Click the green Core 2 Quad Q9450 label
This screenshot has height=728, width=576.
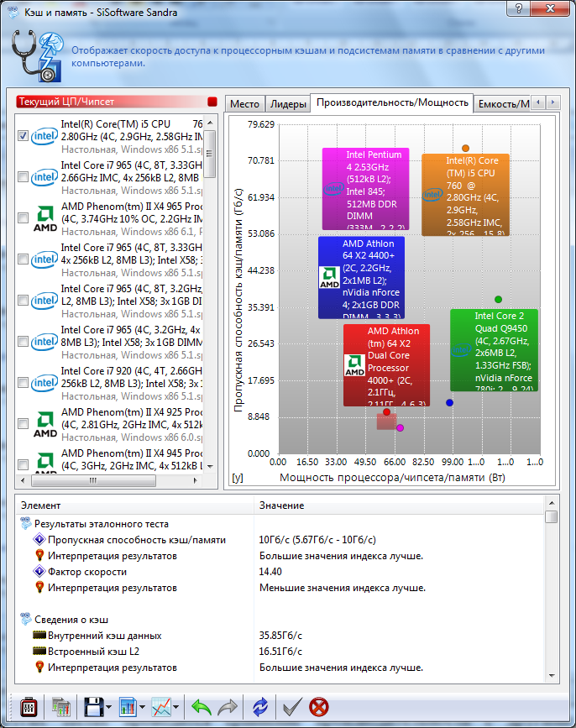494,350
